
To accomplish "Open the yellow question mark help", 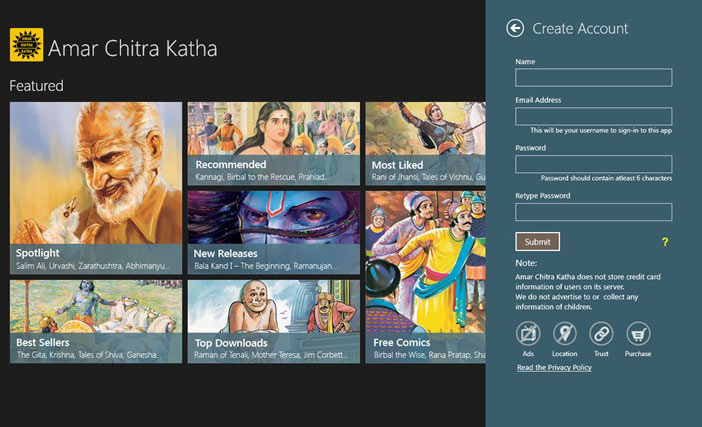I will (665, 242).
